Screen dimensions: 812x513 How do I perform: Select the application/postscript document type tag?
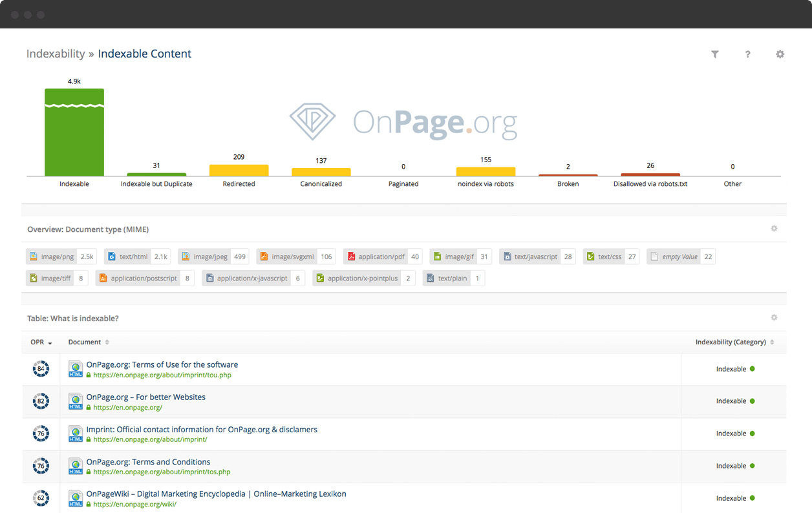[x=145, y=278]
